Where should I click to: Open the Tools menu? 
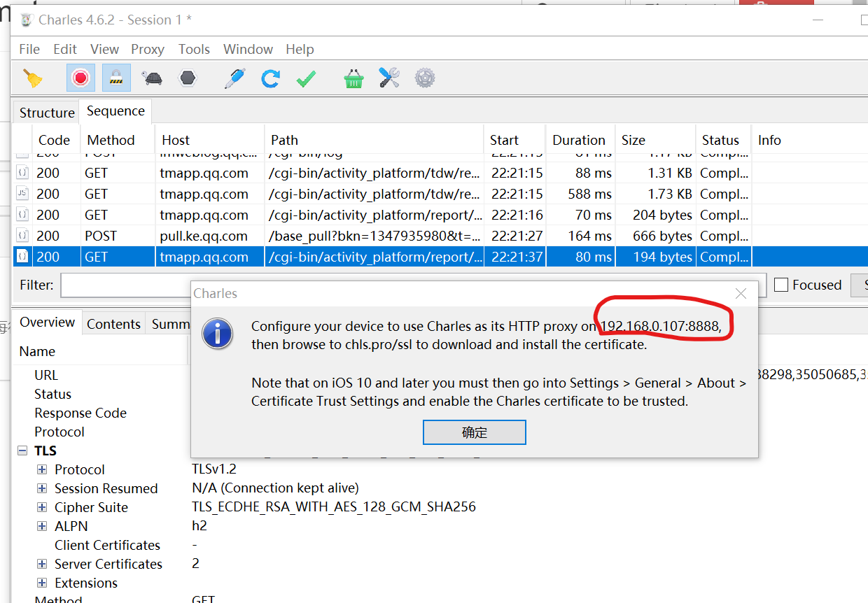point(194,49)
